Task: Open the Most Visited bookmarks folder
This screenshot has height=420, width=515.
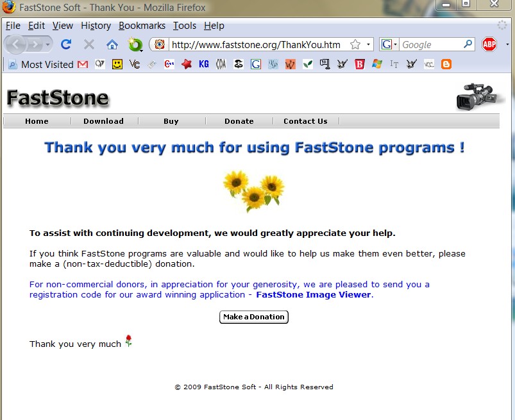Action: [x=41, y=64]
